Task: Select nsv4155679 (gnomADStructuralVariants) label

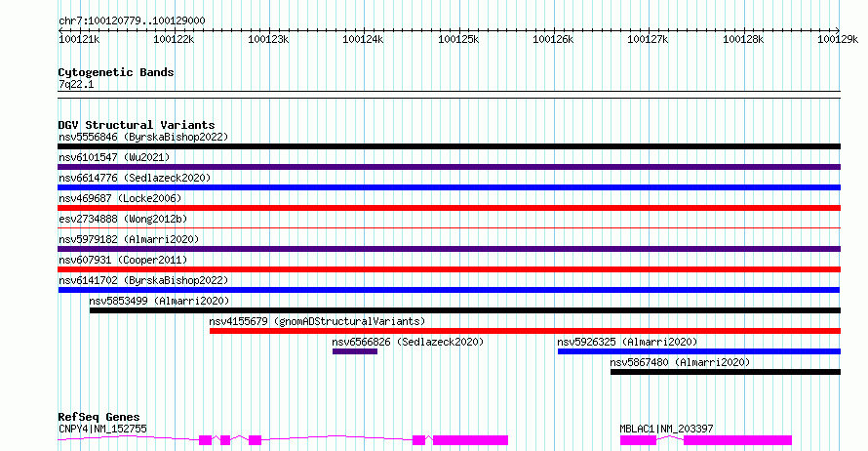Action: [x=317, y=321]
